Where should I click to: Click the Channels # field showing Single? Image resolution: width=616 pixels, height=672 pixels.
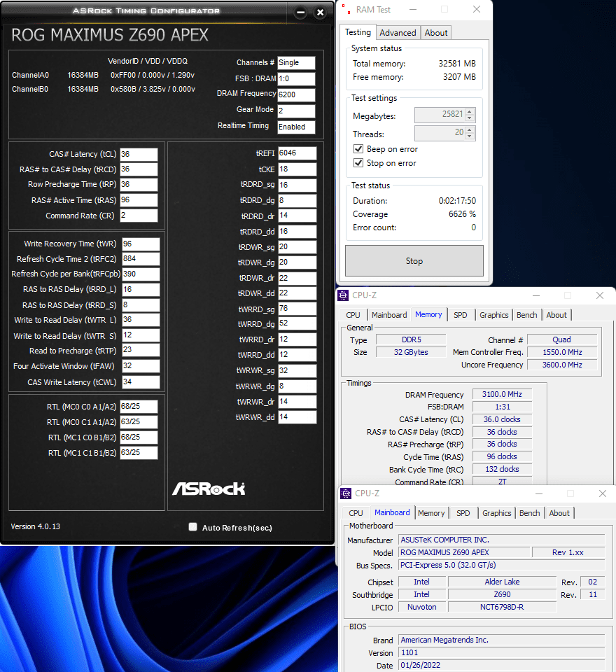tap(296, 62)
